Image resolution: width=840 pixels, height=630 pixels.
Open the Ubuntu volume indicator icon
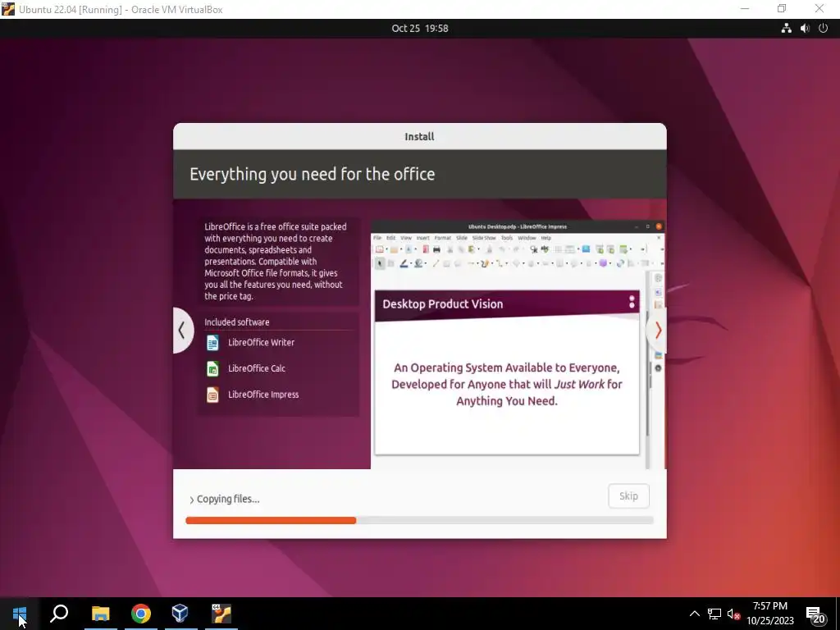pyautogui.click(x=805, y=29)
